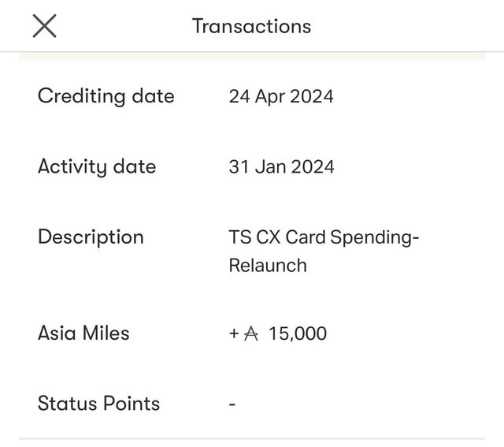Click the word Relaunch in the description
The width and height of the screenshot is (504, 447).
tap(268, 265)
